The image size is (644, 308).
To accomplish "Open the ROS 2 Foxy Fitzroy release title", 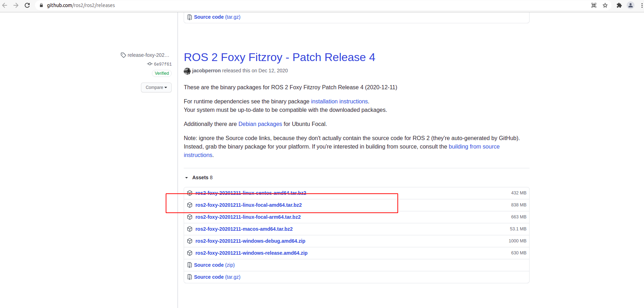I will [x=279, y=57].
